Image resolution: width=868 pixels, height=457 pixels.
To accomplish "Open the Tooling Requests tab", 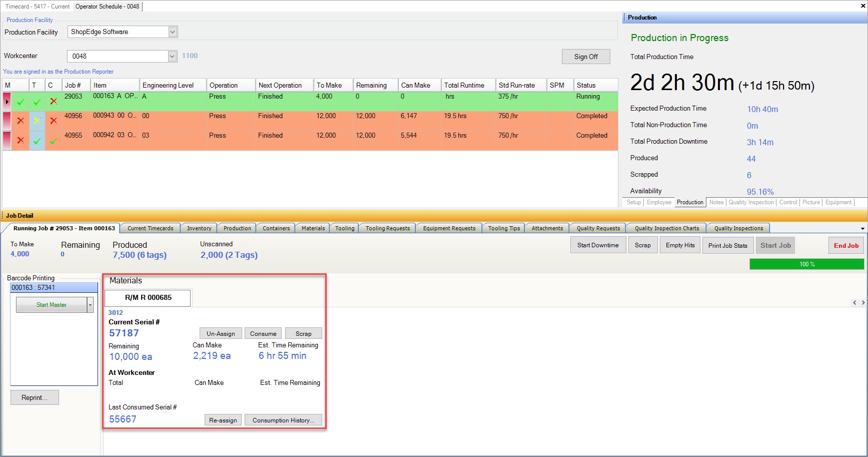I will click(388, 228).
